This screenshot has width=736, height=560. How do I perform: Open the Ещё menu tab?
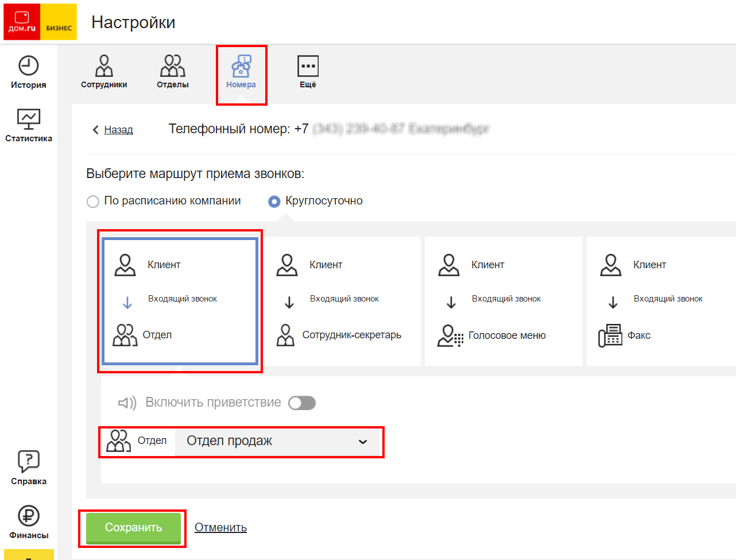(308, 72)
